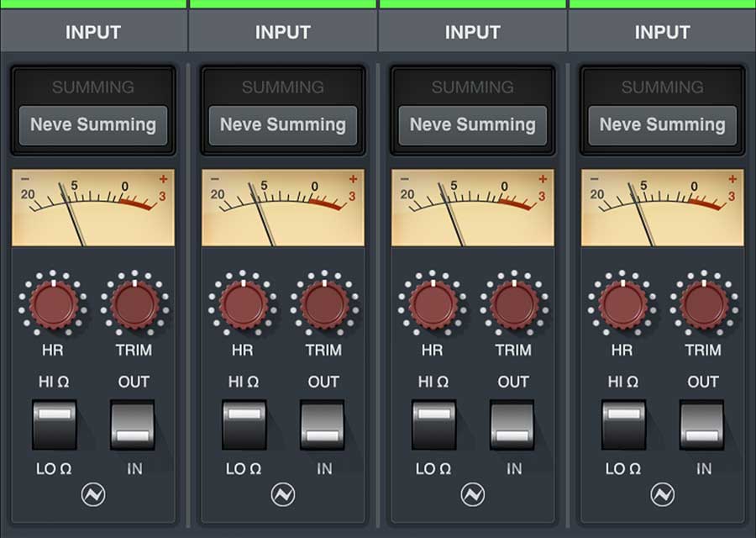This screenshot has height=538, width=756.
Task: Click the HR knob on third channel
Action: [433, 304]
